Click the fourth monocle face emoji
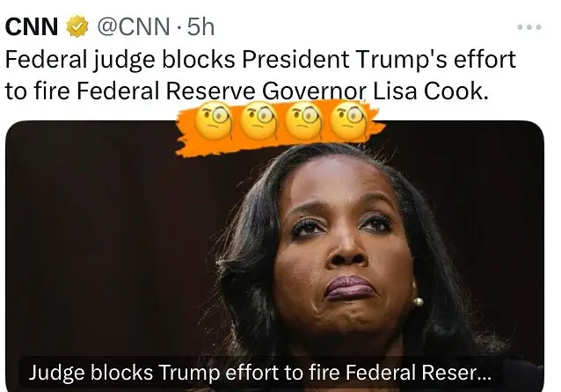561x392 pixels. (x=348, y=121)
